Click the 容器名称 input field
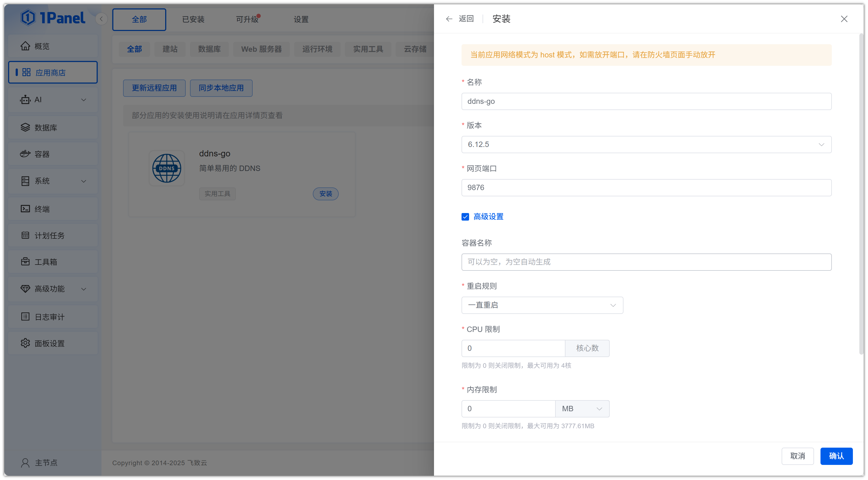868x480 pixels. pos(646,262)
